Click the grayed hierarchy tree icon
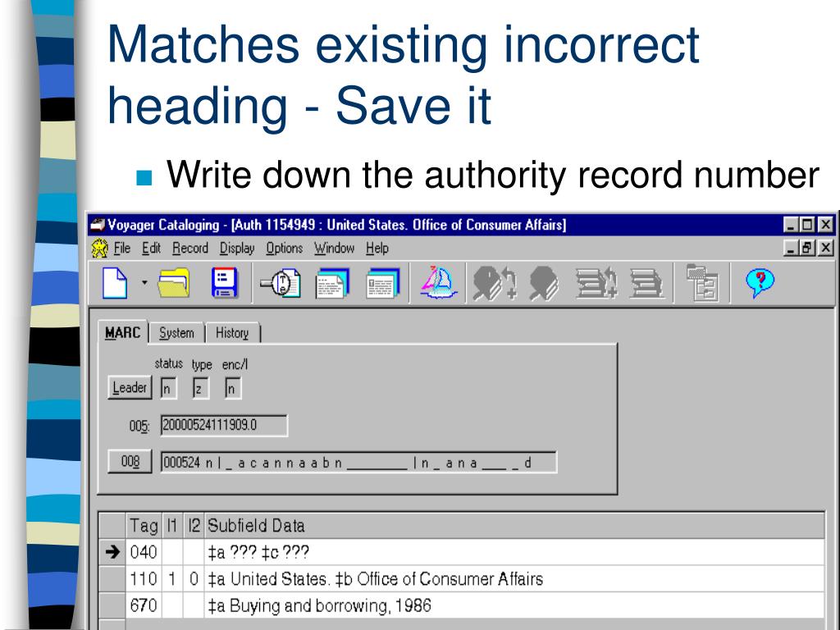 [702, 282]
